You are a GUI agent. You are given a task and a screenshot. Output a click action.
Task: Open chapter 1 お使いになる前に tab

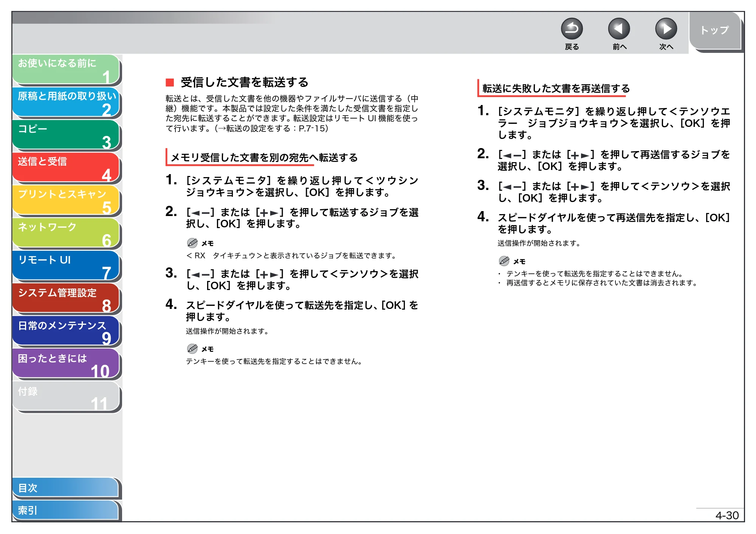tap(66, 69)
